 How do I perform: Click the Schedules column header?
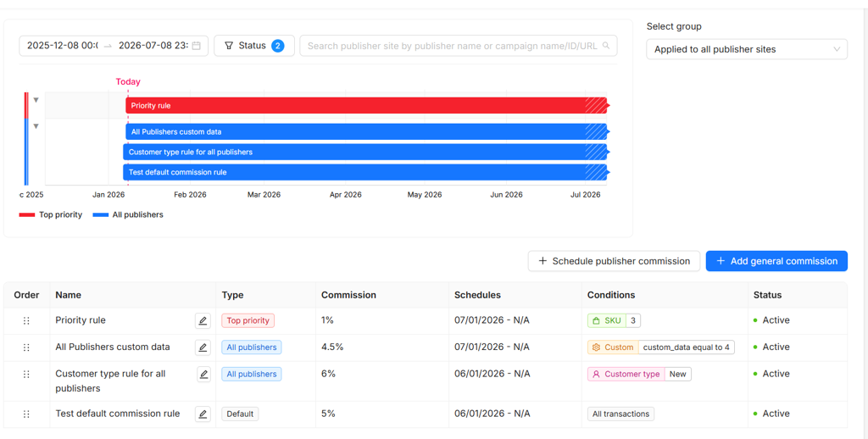tap(477, 295)
